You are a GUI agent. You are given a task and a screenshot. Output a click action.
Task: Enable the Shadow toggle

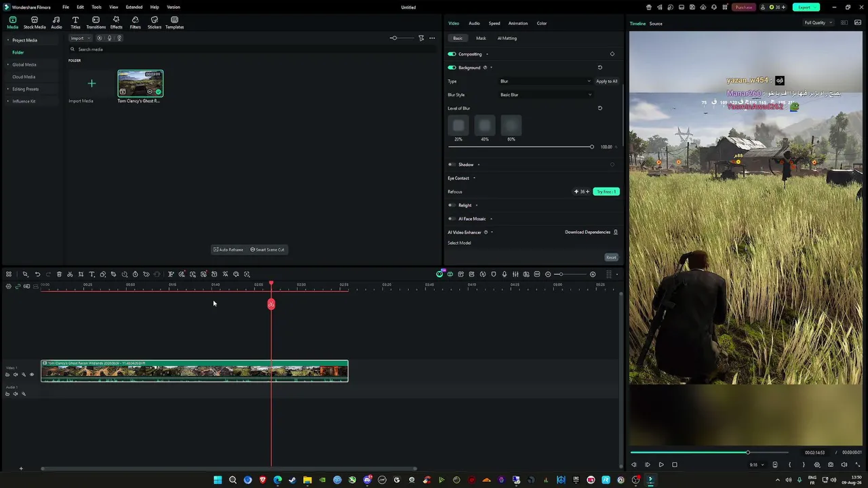point(452,165)
